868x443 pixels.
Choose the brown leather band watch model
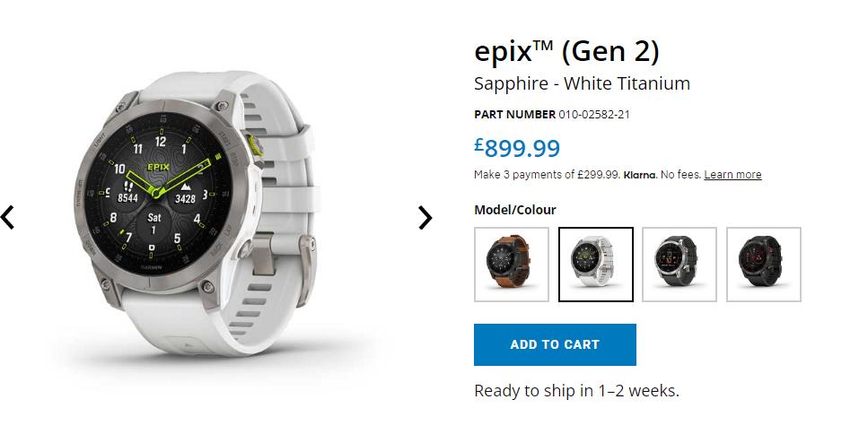[512, 265]
